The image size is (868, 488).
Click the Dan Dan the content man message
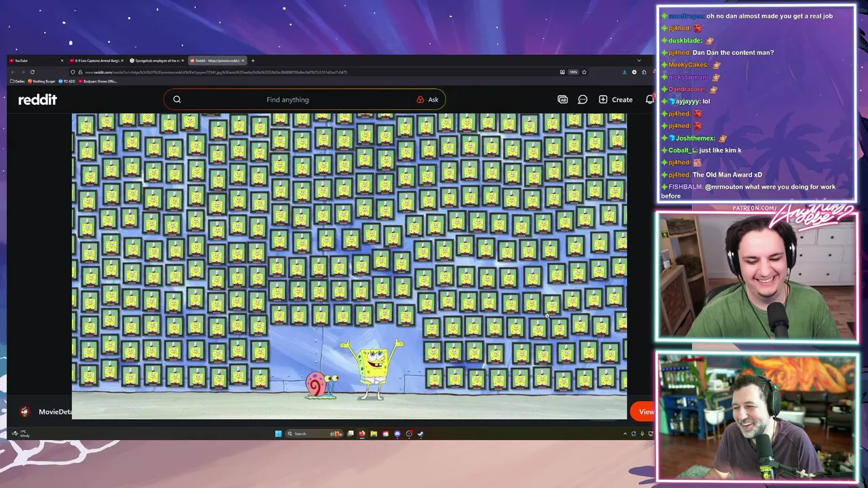717,53
